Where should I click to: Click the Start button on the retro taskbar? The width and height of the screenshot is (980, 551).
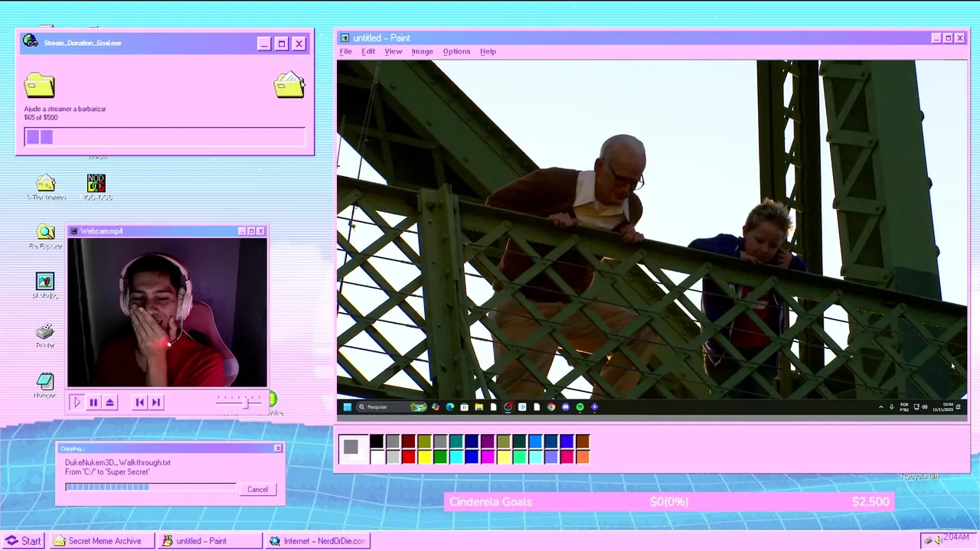click(x=23, y=541)
